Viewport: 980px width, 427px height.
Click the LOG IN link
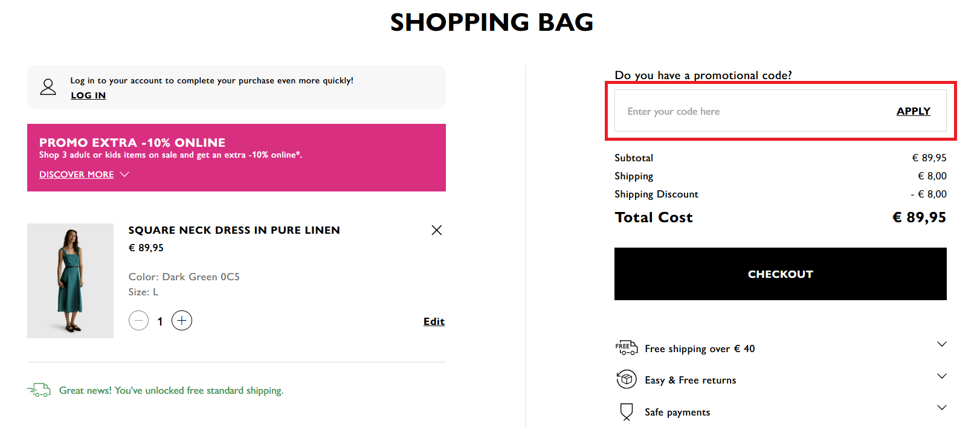(x=88, y=95)
